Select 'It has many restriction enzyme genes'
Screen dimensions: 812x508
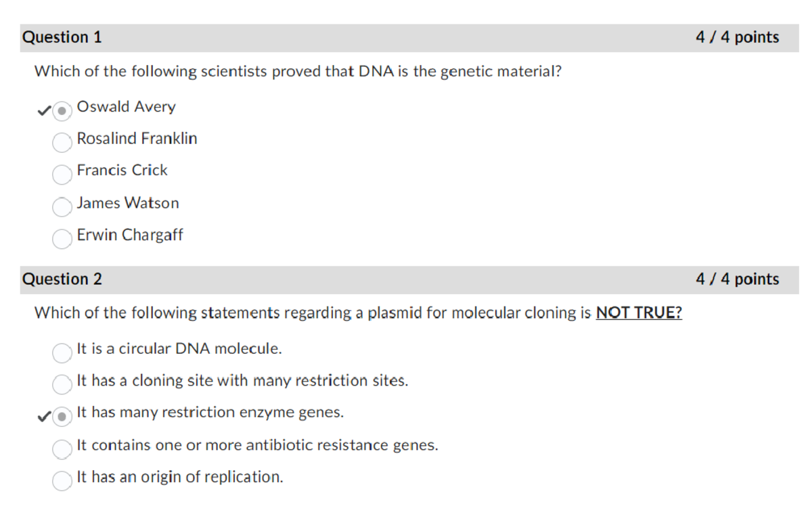[62, 416]
